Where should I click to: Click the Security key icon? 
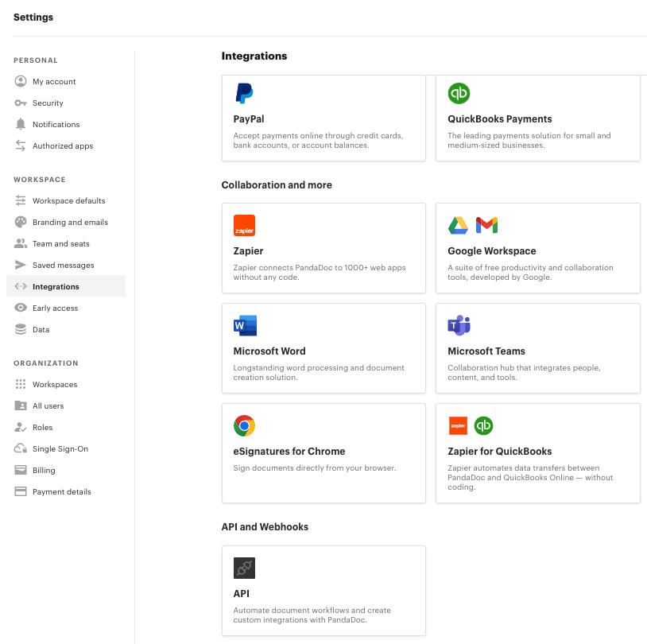coord(21,103)
